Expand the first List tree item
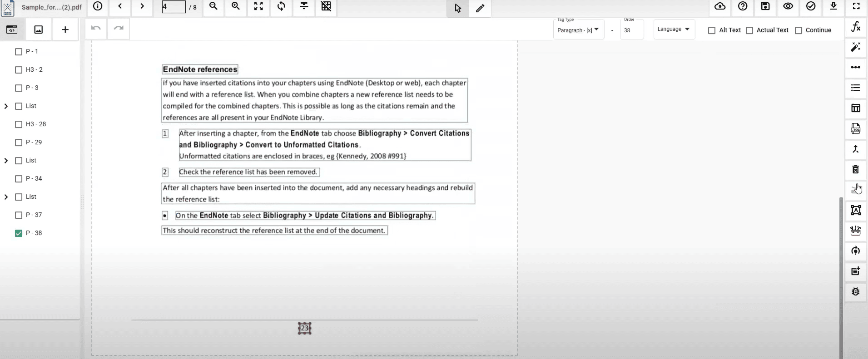The image size is (868, 359). [6, 106]
